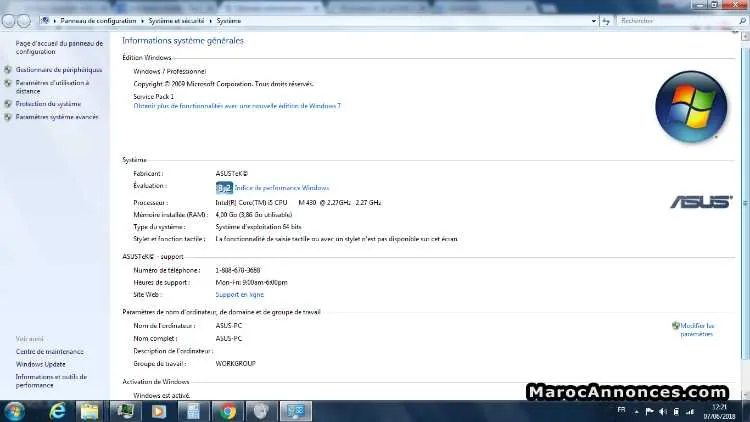Open Informations et outils de performance

point(51,381)
